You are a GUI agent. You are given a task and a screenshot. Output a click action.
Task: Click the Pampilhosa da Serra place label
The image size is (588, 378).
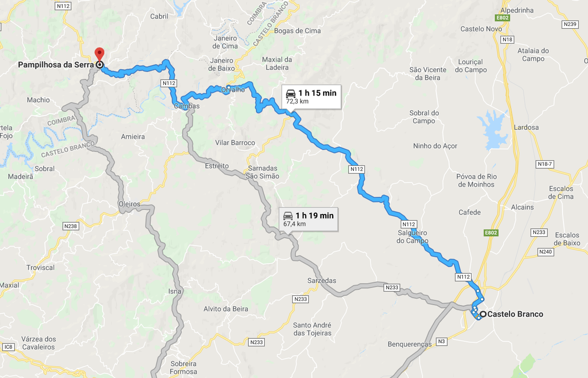tap(56, 65)
